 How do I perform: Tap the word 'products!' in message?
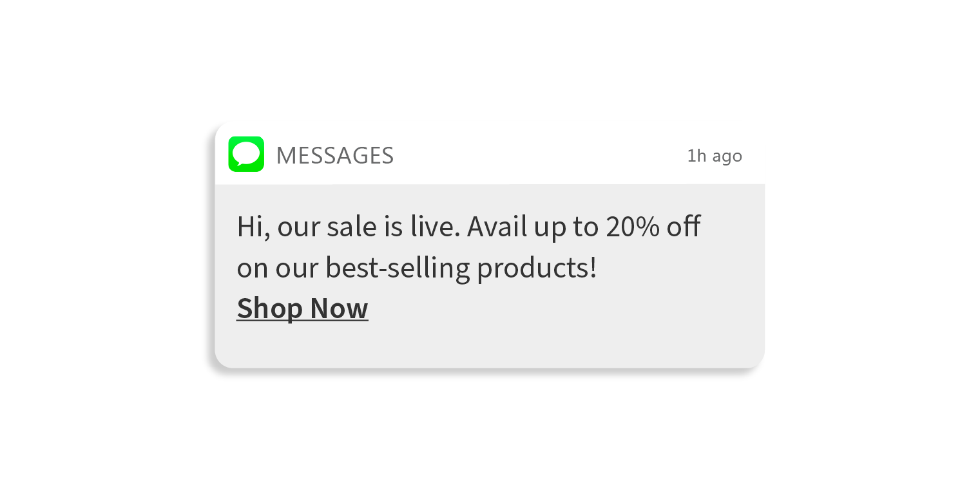pos(537,268)
